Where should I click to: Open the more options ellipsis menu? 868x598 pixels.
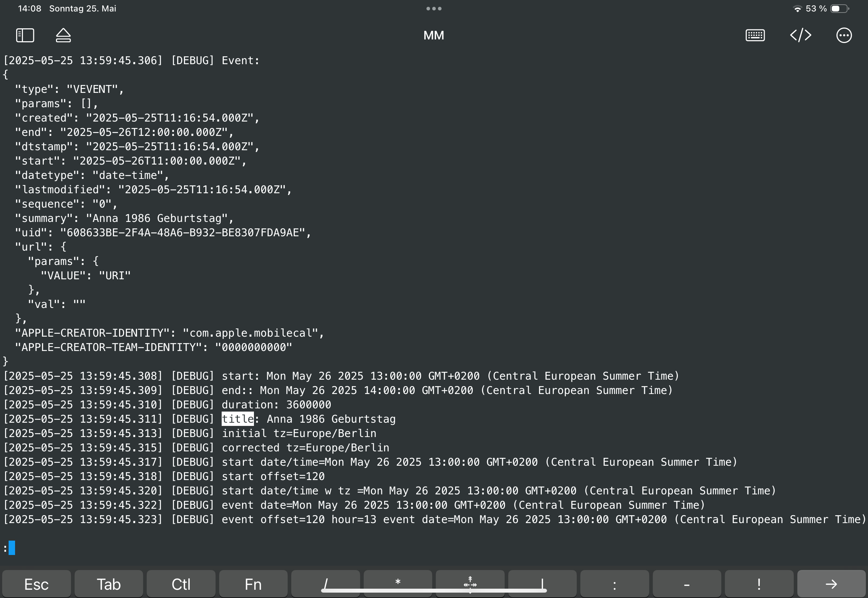(x=844, y=35)
